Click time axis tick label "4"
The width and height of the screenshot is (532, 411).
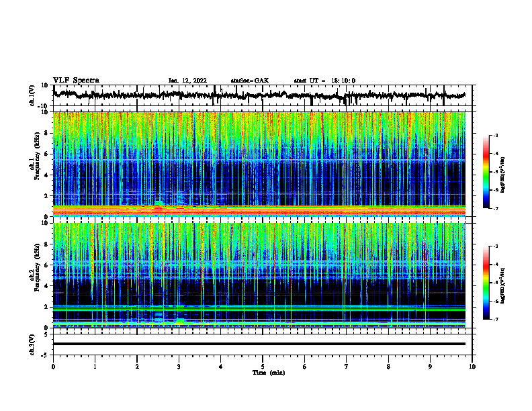click(x=221, y=367)
